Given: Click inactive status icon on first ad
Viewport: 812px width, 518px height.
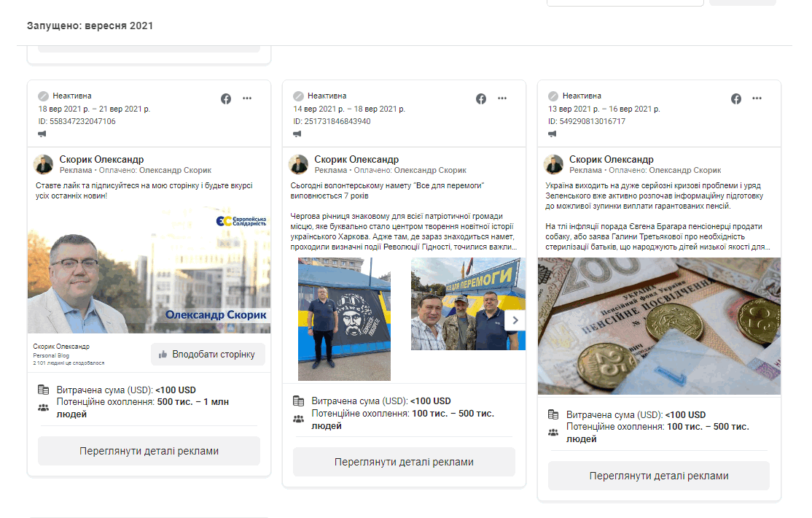Looking at the screenshot, I should (x=43, y=96).
